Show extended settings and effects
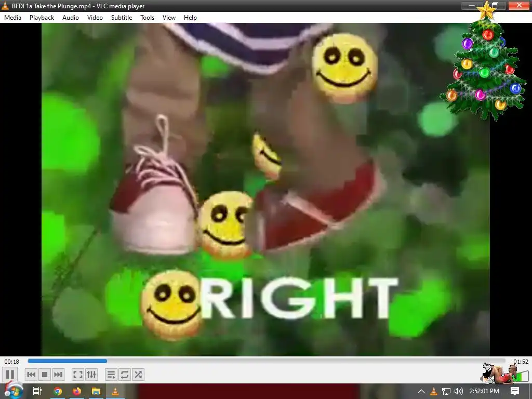The width and height of the screenshot is (532, 399). coord(91,375)
